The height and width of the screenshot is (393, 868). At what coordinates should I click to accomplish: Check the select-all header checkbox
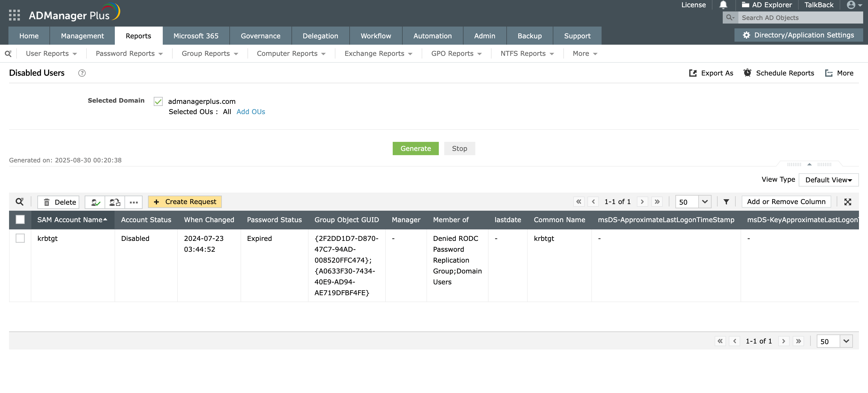20,220
